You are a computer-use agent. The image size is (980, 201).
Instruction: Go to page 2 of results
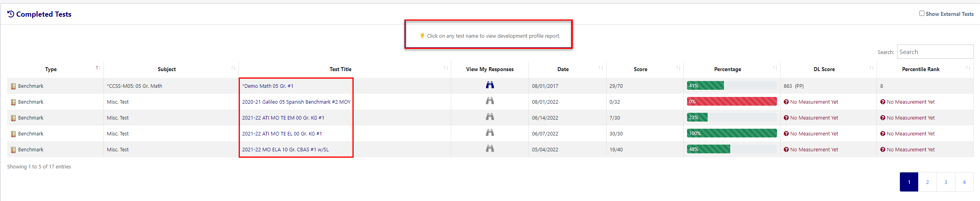(x=927, y=182)
